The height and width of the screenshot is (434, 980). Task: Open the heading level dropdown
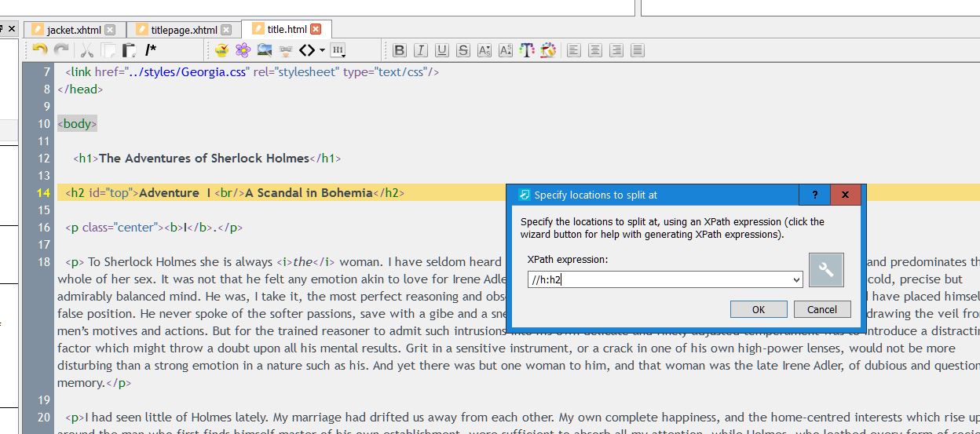coord(338,51)
